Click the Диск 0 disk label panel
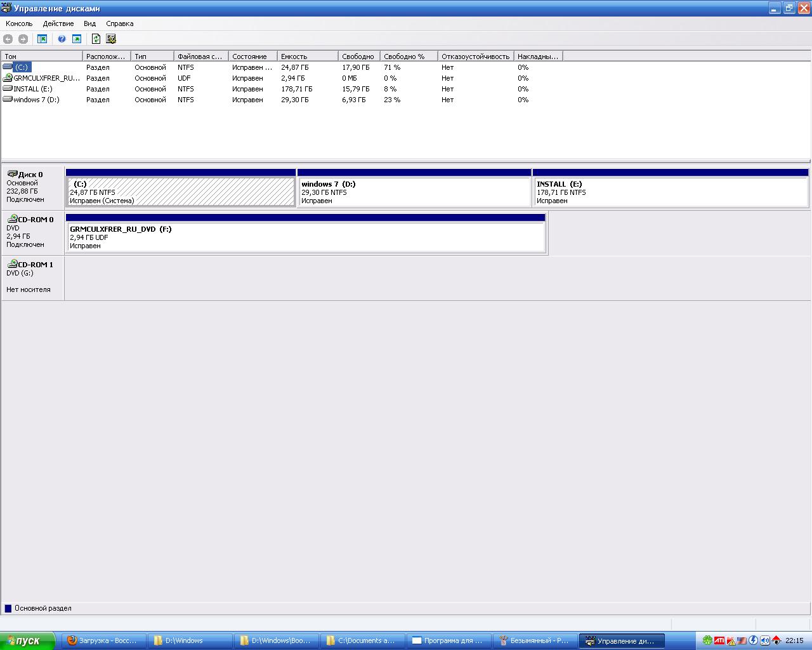 coord(33,187)
